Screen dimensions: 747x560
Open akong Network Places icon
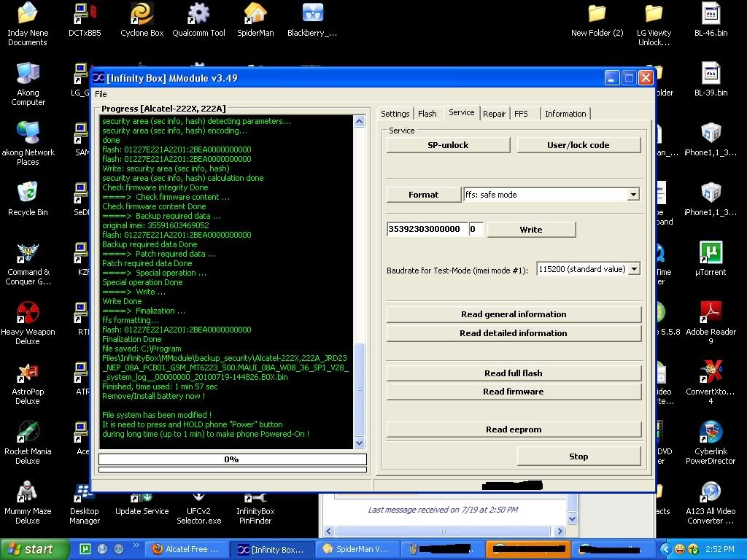point(28,144)
